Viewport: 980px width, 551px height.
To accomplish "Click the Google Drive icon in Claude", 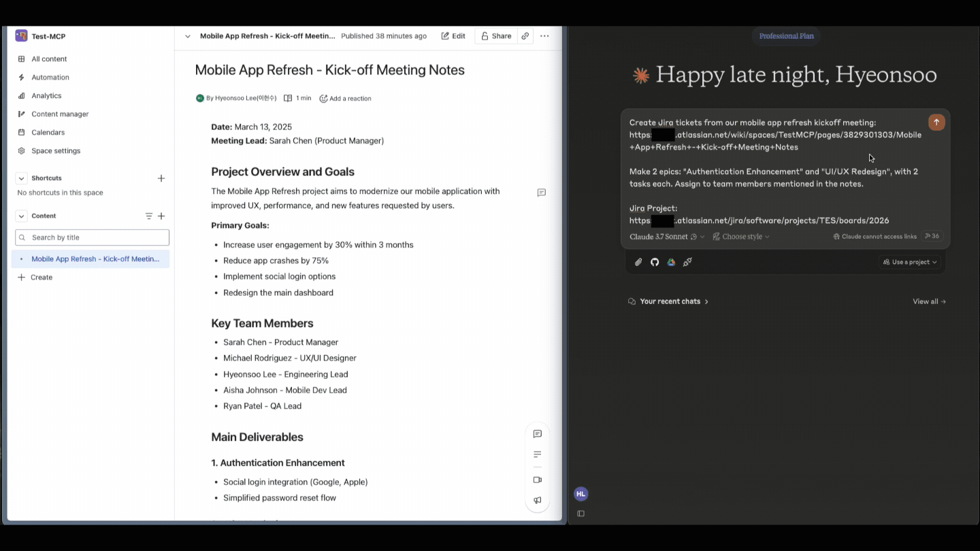I will [x=671, y=262].
